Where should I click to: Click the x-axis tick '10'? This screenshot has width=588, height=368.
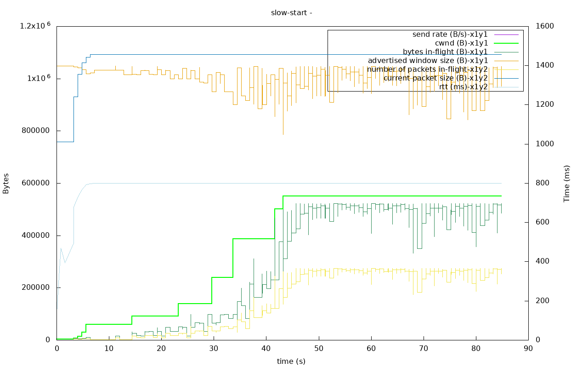pyautogui.click(x=109, y=348)
